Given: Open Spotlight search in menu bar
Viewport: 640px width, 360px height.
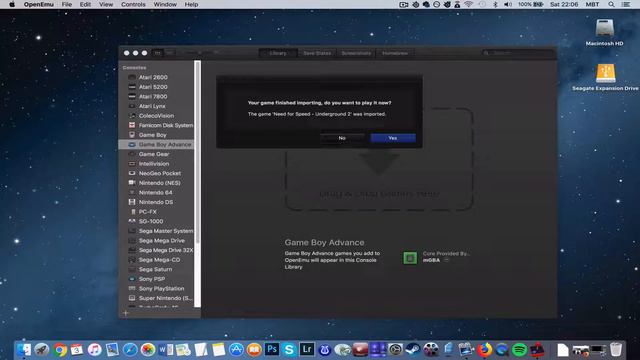Looking at the screenshot, I should click(611, 4).
